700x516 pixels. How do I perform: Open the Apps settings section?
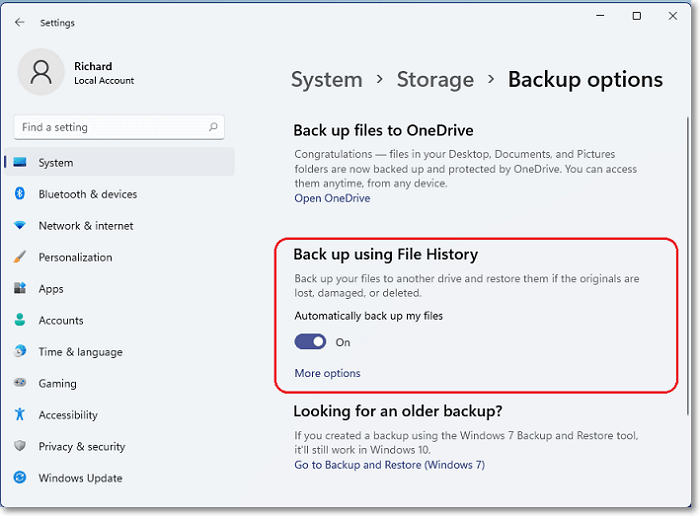[x=51, y=289]
